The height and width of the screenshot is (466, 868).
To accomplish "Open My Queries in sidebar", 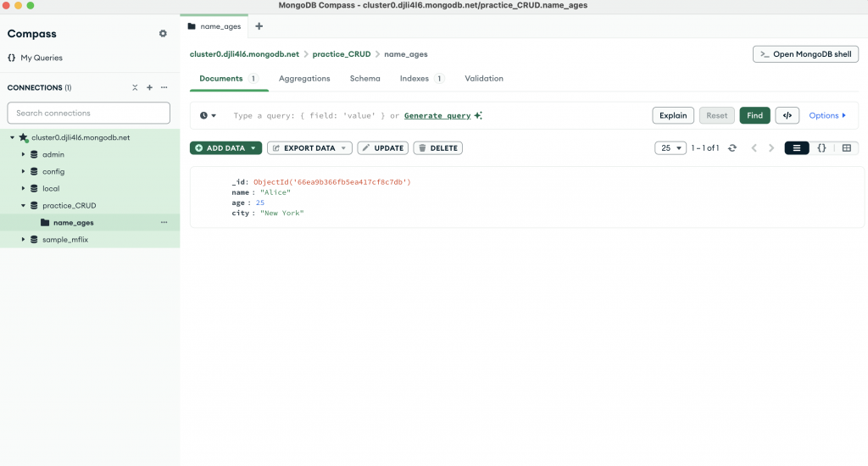I will [35, 58].
